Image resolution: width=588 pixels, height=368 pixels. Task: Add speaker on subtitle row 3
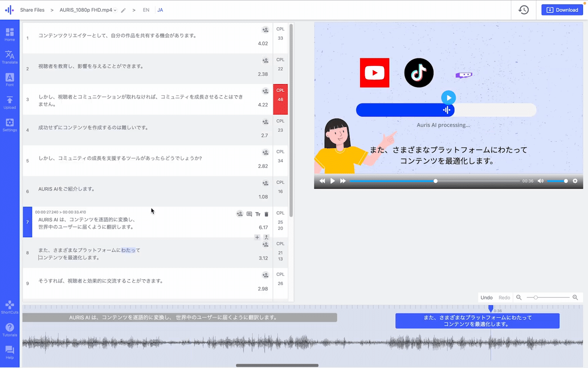[265, 91]
